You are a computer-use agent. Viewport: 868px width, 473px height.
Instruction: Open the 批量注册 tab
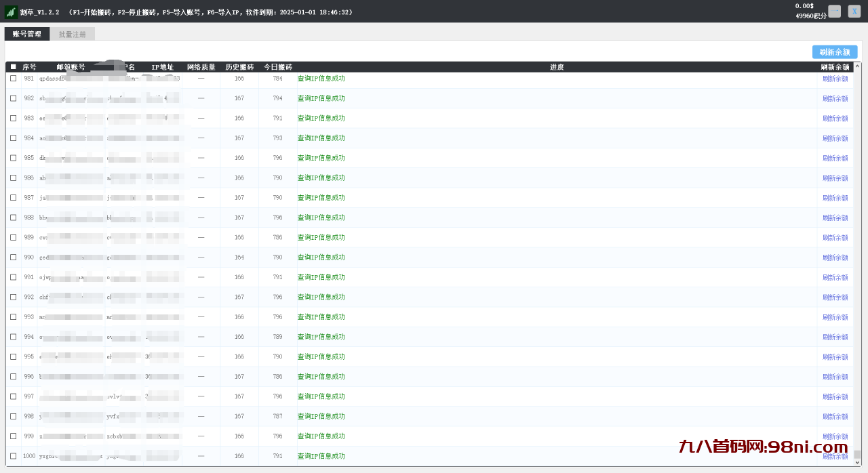[73, 34]
